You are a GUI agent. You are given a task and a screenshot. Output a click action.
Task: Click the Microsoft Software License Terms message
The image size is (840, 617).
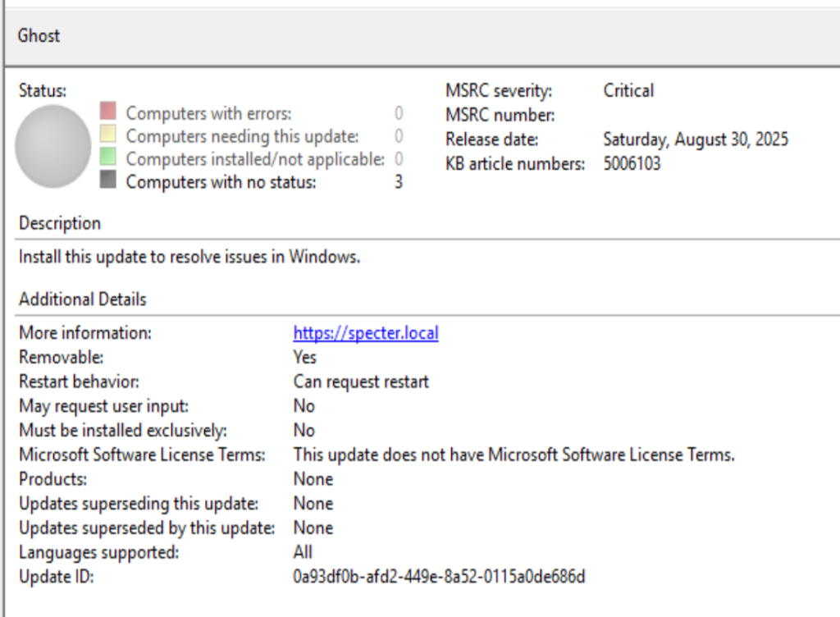pyautogui.click(x=514, y=455)
